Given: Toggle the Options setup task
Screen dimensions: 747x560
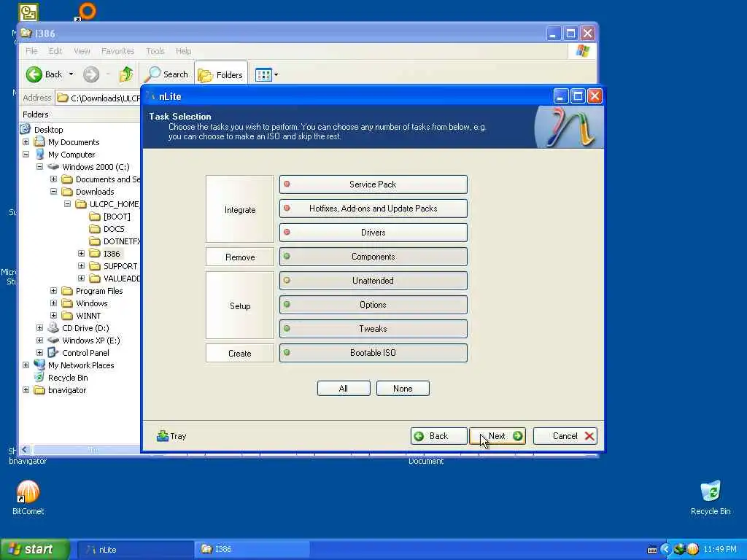Looking at the screenshot, I should (x=373, y=305).
